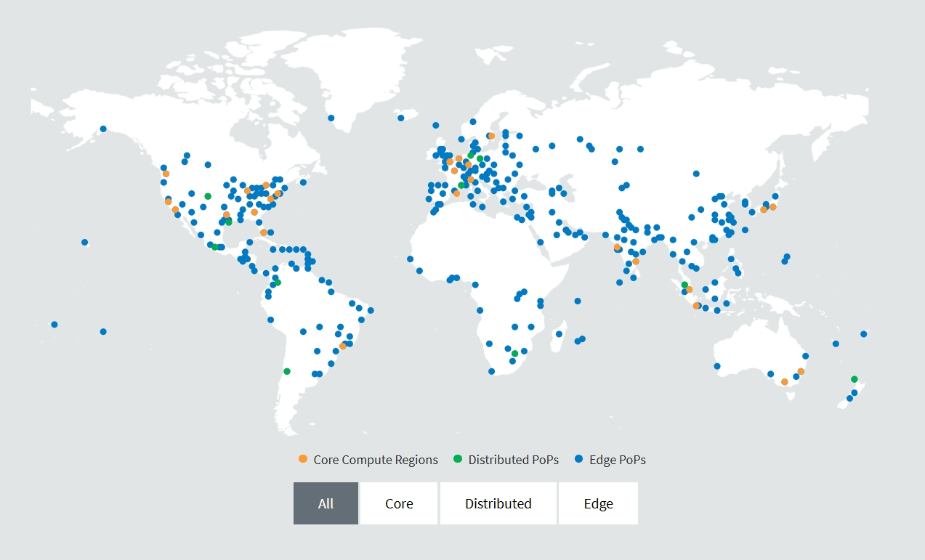The image size is (925, 560).
Task: Click the blue Edge PoP dot at Hawaii
Action: (85, 242)
